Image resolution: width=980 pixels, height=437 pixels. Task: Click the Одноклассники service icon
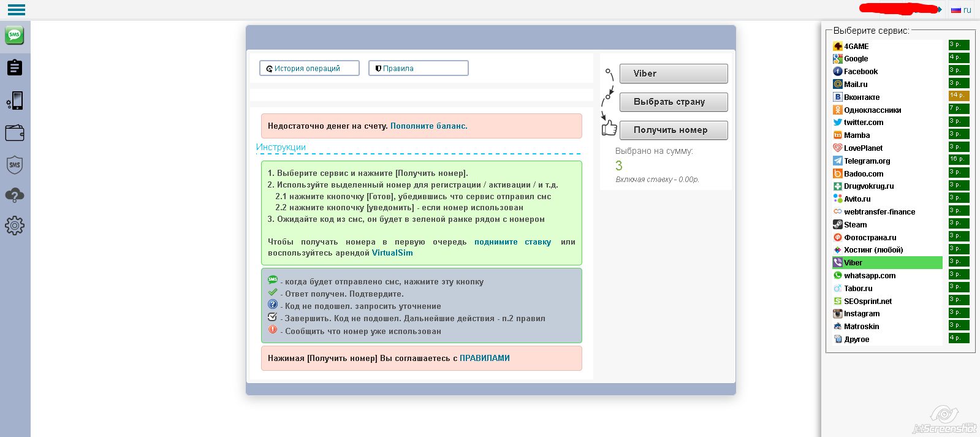(837, 110)
